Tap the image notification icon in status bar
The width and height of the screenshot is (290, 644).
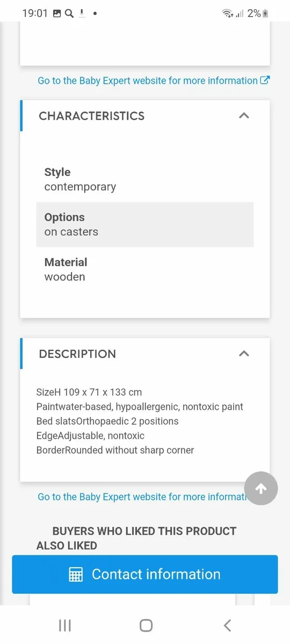click(57, 13)
